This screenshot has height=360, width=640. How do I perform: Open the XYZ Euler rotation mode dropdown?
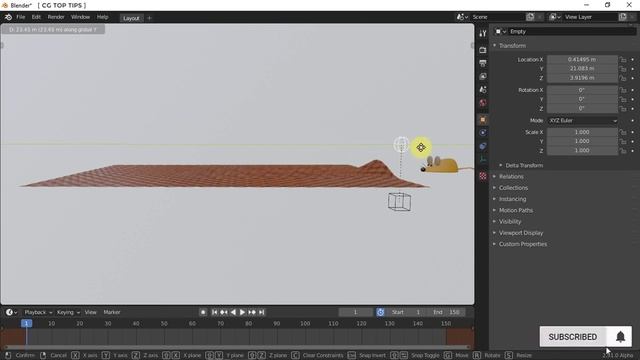tap(582, 120)
